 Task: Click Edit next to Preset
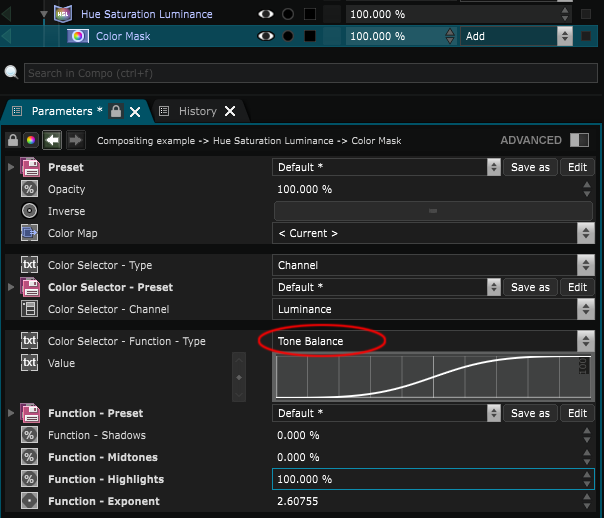click(x=577, y=167)
